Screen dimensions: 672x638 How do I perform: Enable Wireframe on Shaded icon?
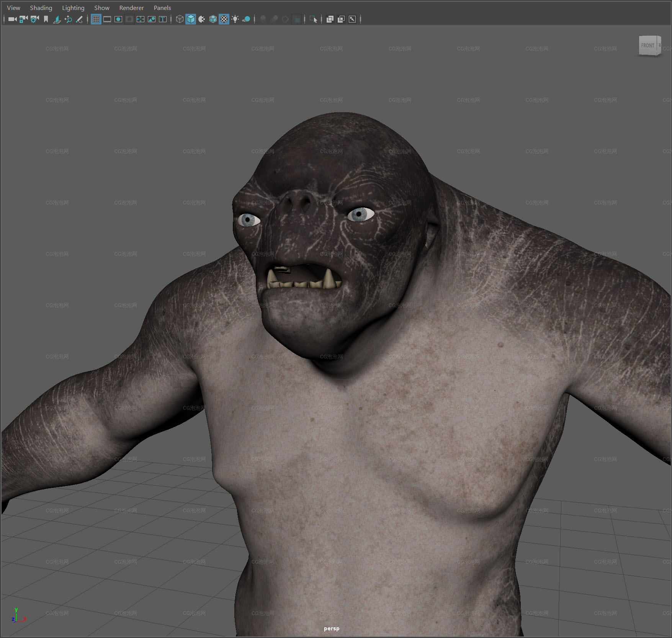[x=213, y=19]
